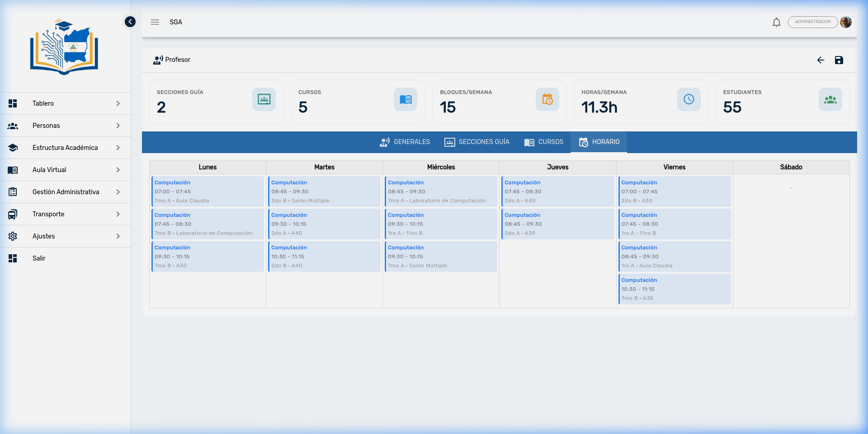Click the Horas/Semana clock icon
The height and width of the screenshot is (434, 868).
pos(689,99)
